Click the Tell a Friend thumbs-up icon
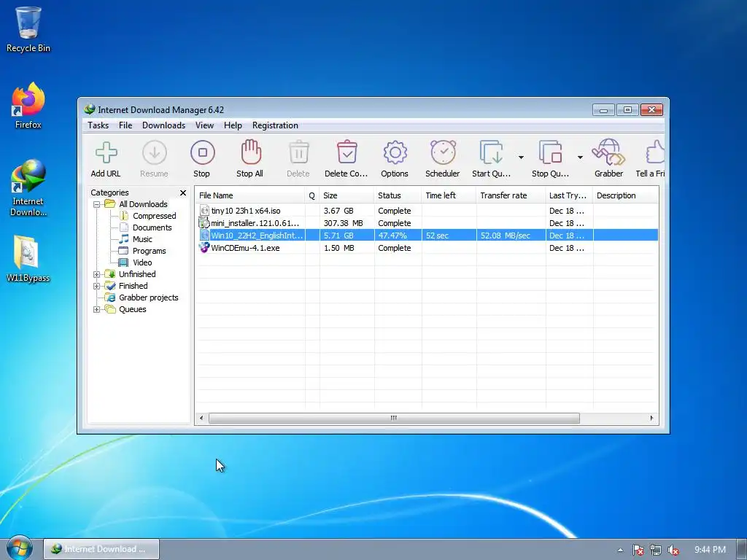 pyautogui.click(x=656, y=152)
